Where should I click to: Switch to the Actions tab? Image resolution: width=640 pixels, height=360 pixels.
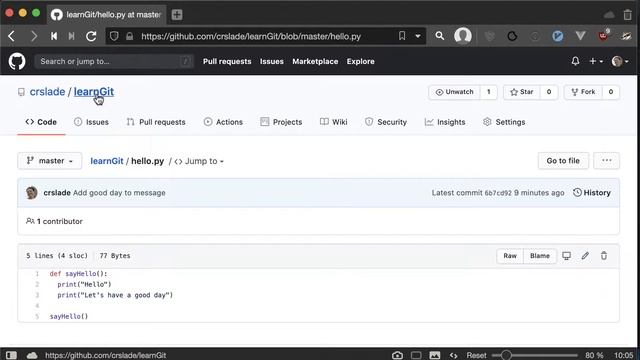(223, 122)
